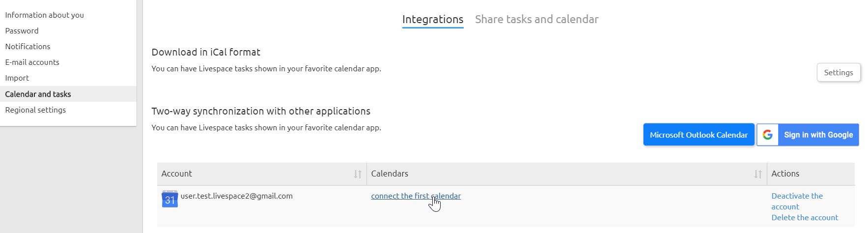Switch to Share tasks and calendar tab
Screen dimensions: 868x233
pyautogui.click(x=536, y=19)
